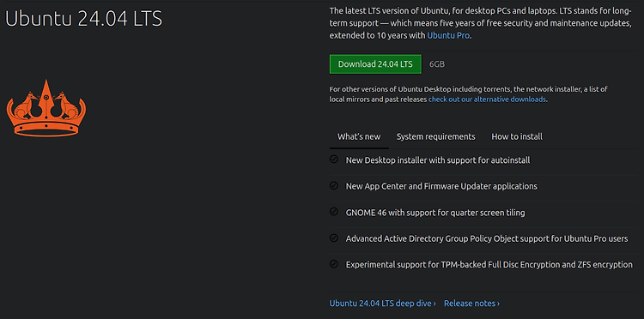The width and height of the screenshot is (644, 319).
Task: Click checkmark icon beside GNOME 46 item
Action: [x=334, y=212]
